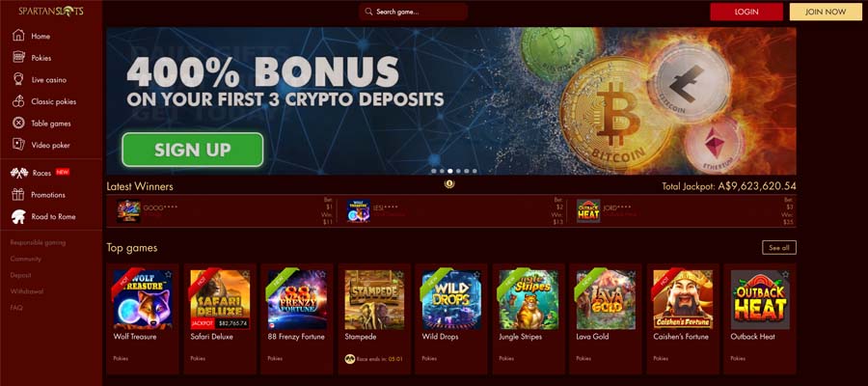
Task: Toggle favorite star on Wolf Treasure
Action: coord(168,274)
